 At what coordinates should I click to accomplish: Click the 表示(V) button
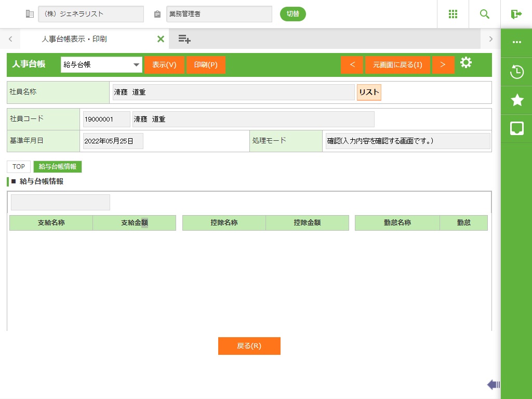coord(164,65)
